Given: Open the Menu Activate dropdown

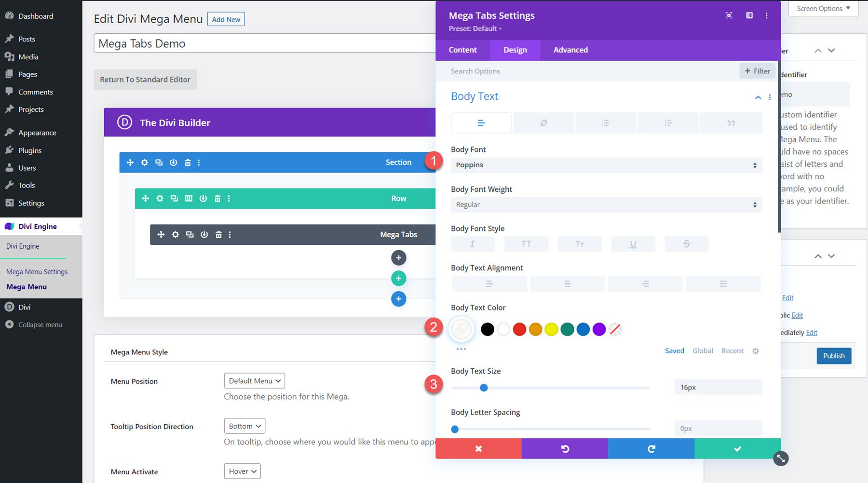Looking at the screenshot, I should click(243, 471).
